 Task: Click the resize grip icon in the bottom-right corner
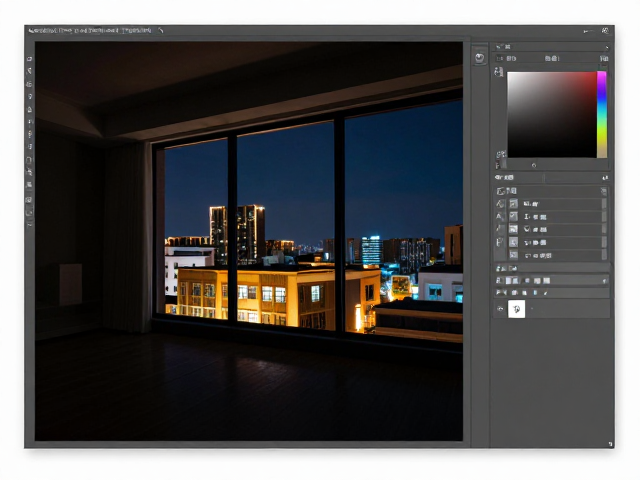point(610,444)
